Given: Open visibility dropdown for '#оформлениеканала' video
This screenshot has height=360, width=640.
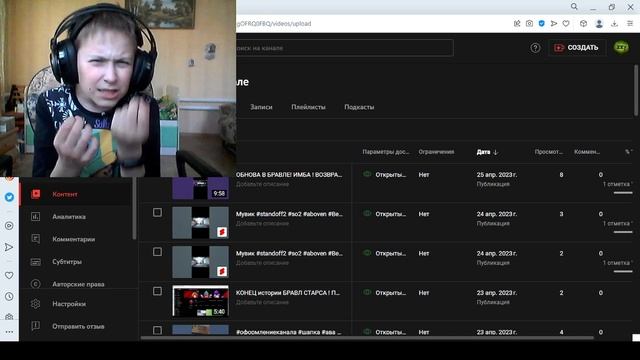Looking at the screenshot, I should coord(385,332).
